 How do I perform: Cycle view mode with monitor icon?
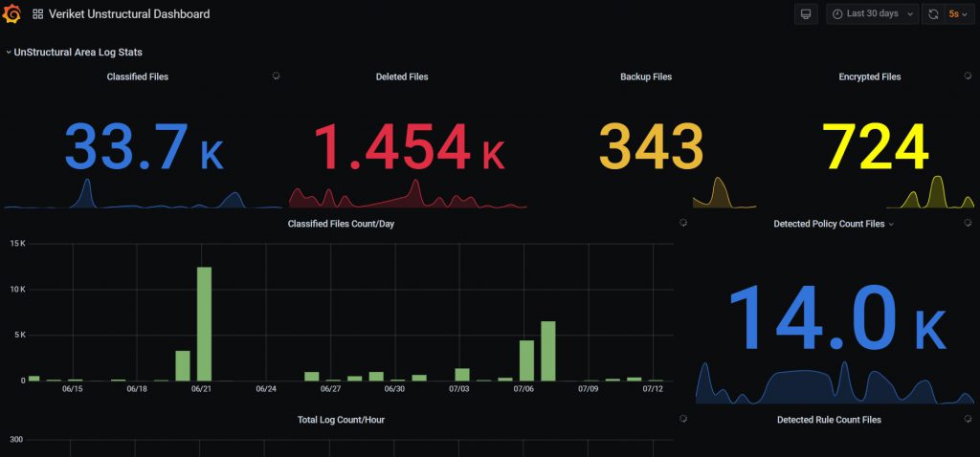pyautogui.click(x=806, y=13)
